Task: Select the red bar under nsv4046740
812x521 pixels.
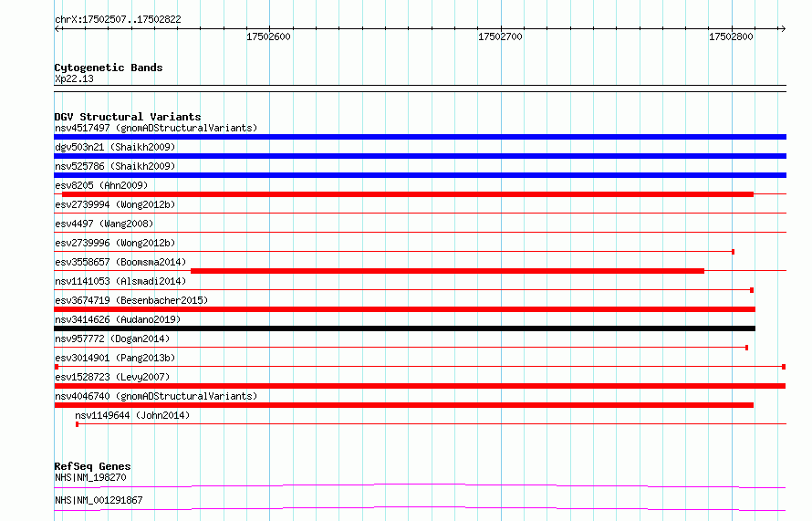Action: tap(404, 405)
